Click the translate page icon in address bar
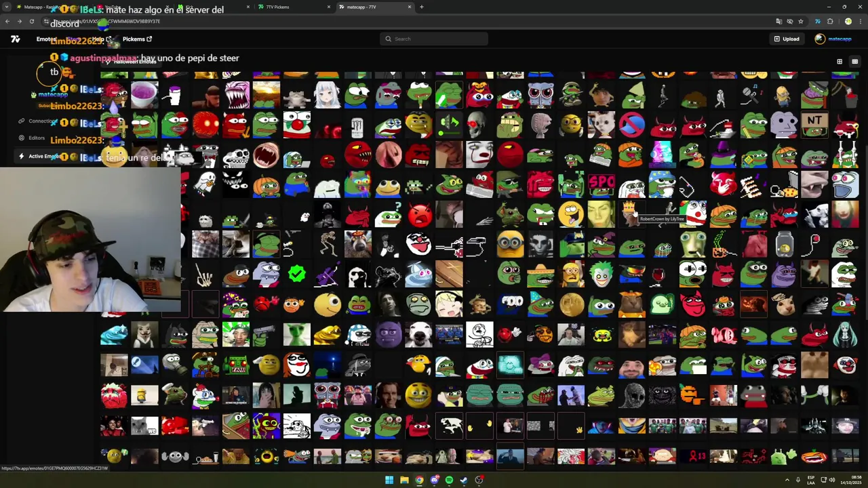 click(x=778, y=21)
